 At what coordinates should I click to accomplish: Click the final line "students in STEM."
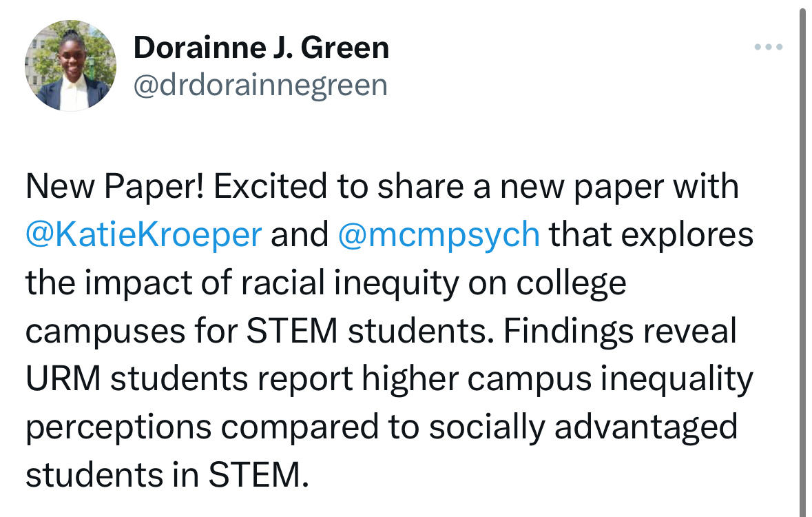coord(164,476)
